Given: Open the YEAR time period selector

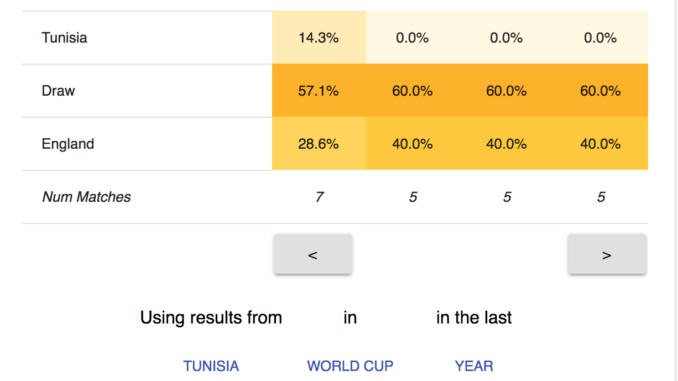Looking at the screenshot, I should (x=474, y=366).
